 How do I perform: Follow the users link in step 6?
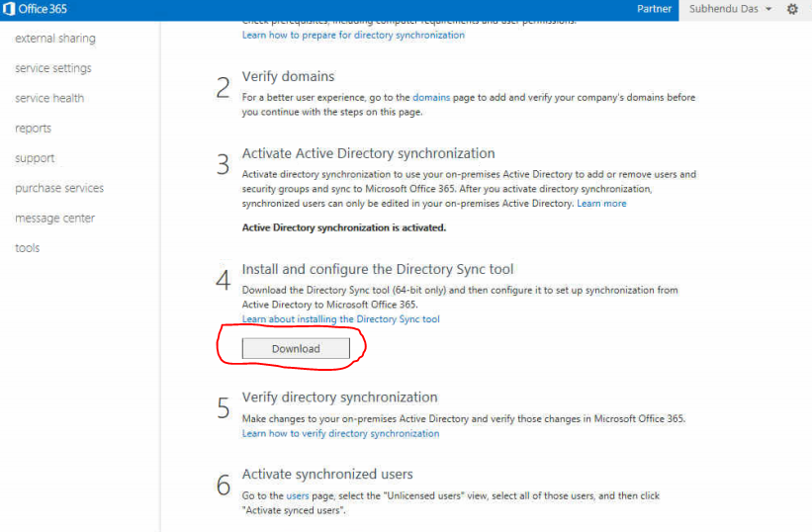tap(298, 495)
